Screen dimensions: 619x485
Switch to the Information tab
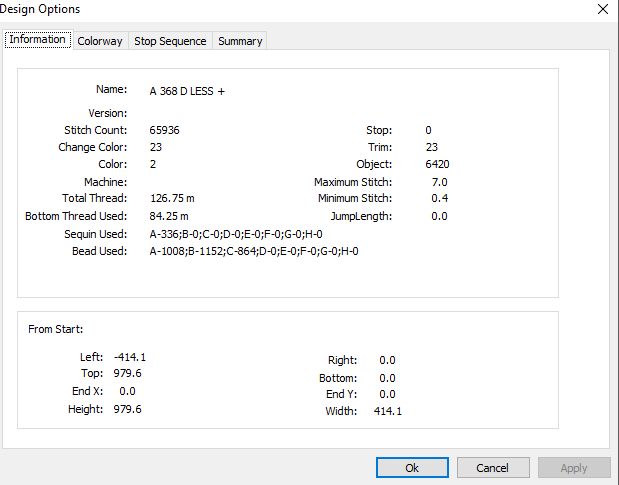[x=38, y=39]
